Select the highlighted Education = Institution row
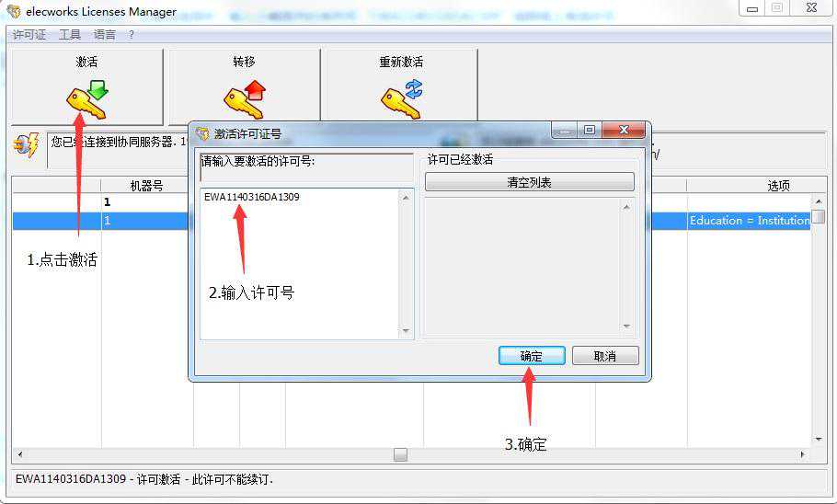The height and width of the screenshot is (504, 837). (x=749, y=221)
